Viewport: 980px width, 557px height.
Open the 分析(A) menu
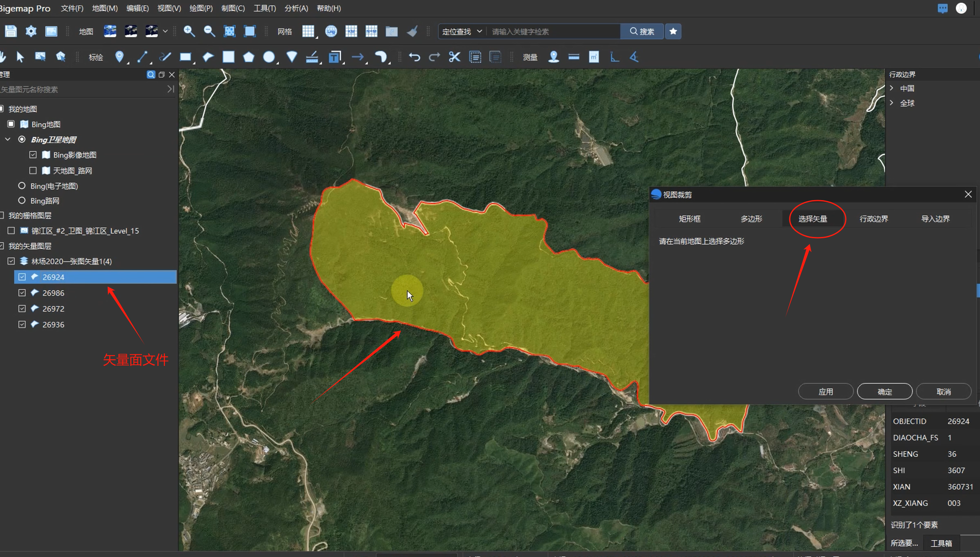pos(296,8)
